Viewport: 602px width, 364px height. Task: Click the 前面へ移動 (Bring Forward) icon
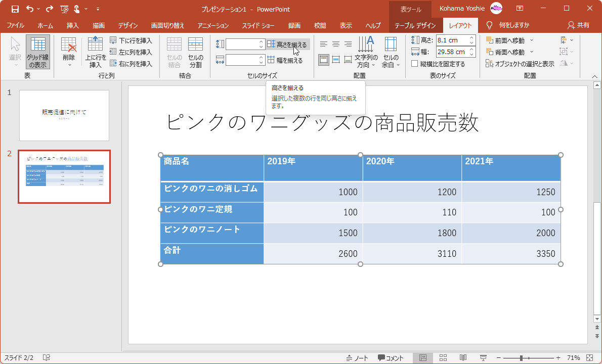[489, 40]
